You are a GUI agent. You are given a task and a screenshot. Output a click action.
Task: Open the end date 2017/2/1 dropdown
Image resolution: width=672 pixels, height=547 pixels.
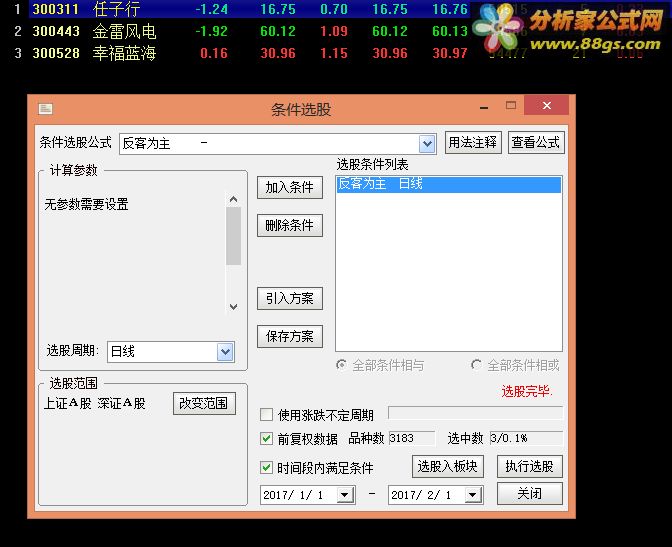pos(472,496)
